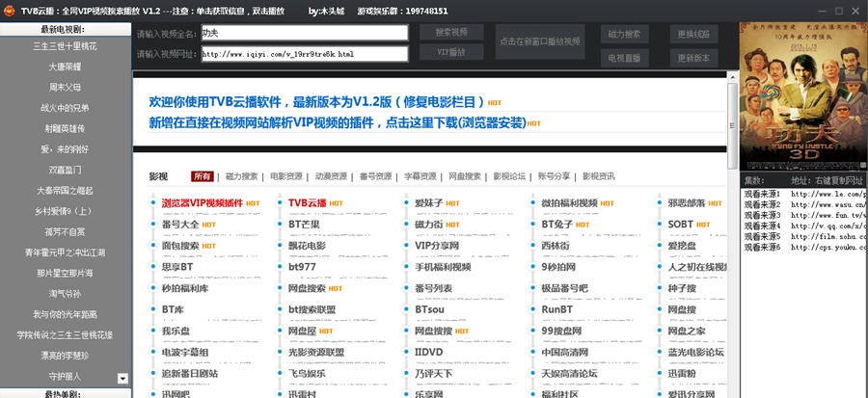Click 点击在新窗口播放视频 button
Image resolution: width=868 pixels, height=398 pixels.
tap(540, 41)
